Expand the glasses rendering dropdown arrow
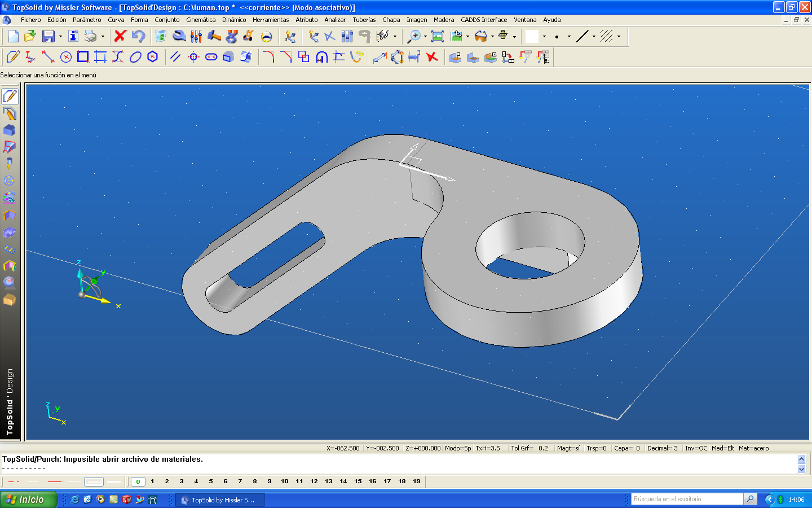 (492, 36)
